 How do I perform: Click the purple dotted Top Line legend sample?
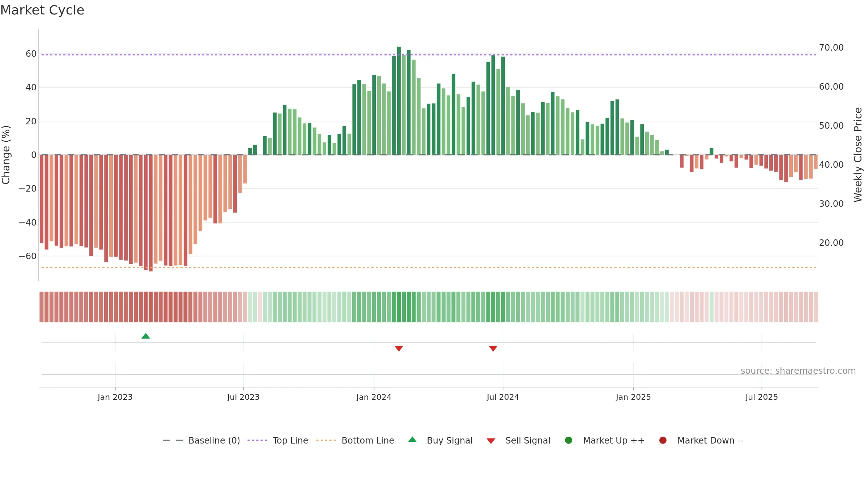[257, 440]
